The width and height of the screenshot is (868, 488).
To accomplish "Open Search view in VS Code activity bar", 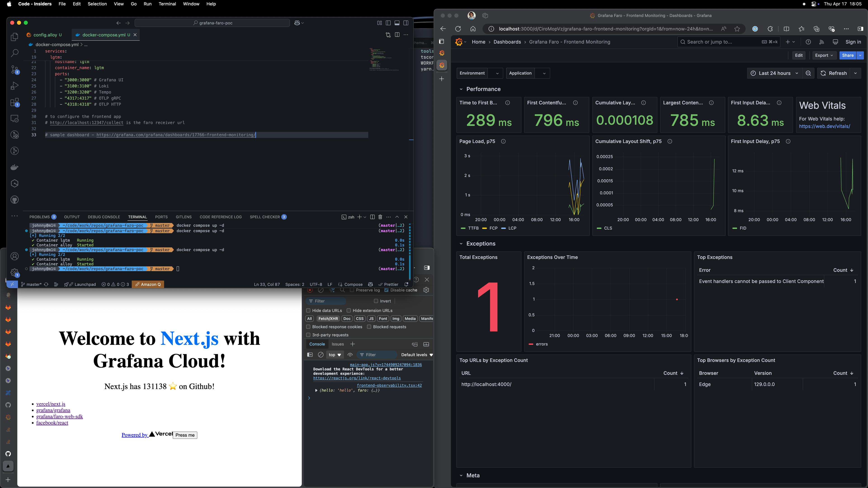I will 14,53.
